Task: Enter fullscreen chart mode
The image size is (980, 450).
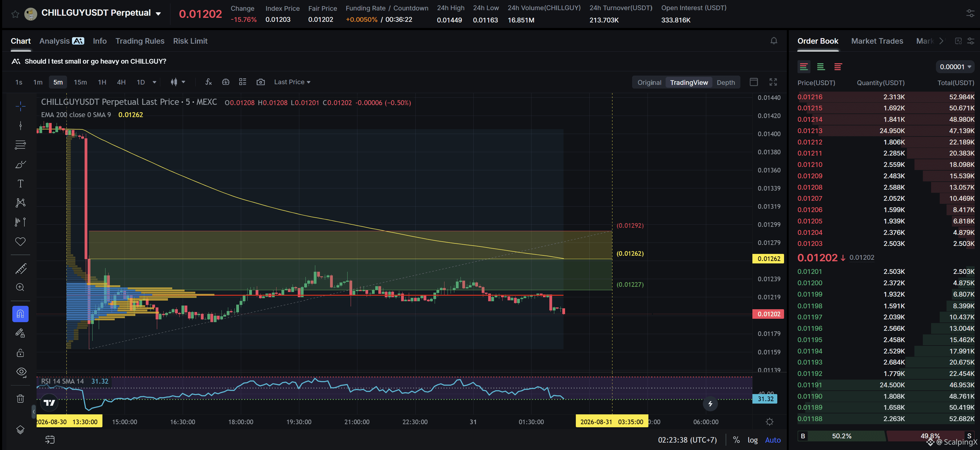Action: (x=773, y=82)
